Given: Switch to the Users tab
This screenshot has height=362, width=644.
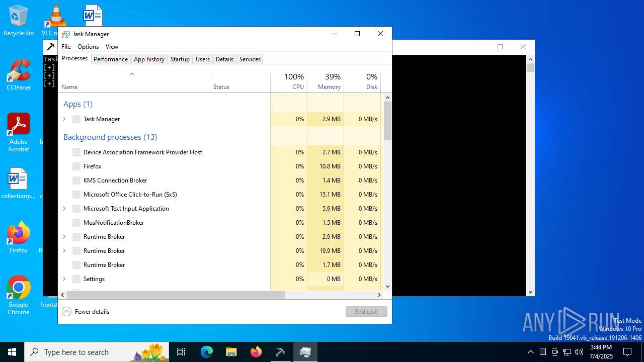Looking at the screenshot, I should click(203, 59).
